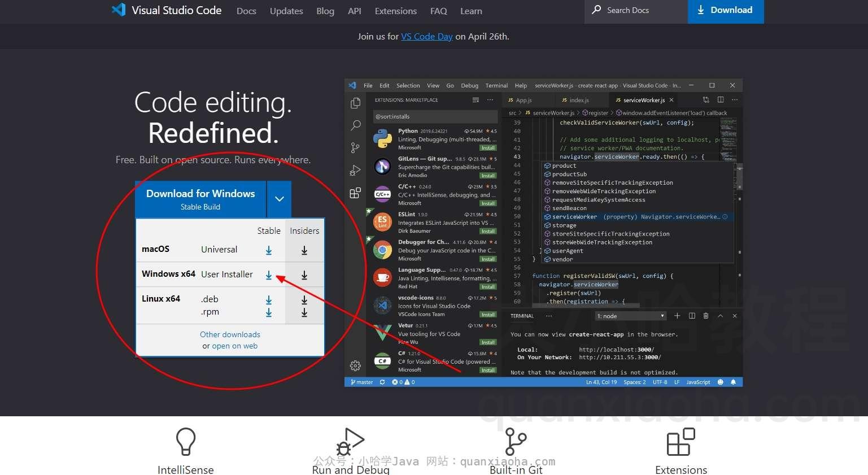Click 'Spaces: 2' in status bar
Image resolution: width=868 pixels, height=475 pixels.
[635, 382]
